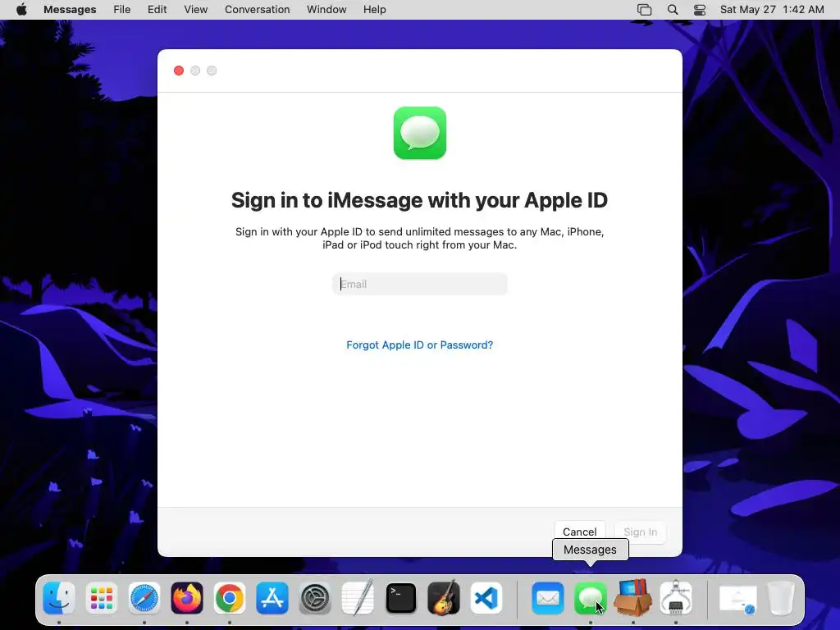Click the Cancel button
Screen dimensions: 840x630
[580, 532]
